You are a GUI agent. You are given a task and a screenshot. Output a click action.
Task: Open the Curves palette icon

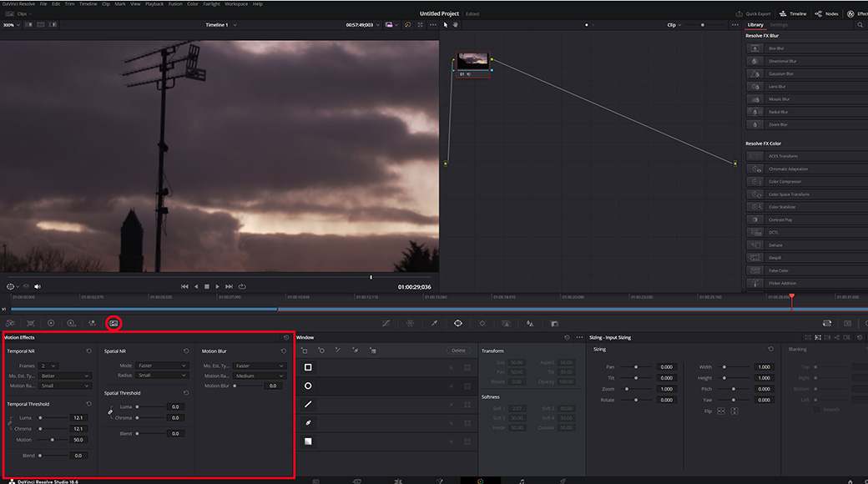(x=386, y=324)
